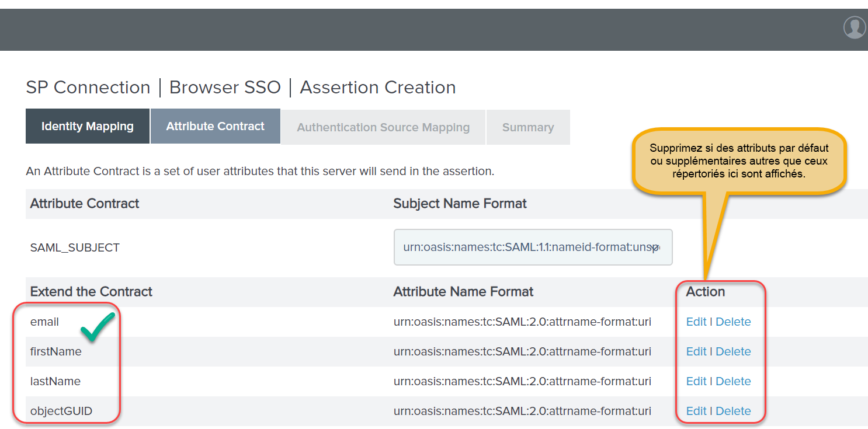Select the email row in Extend the Contract
Image resolution: width=868 pixels, height=429 pixels.
click(43, 321)
